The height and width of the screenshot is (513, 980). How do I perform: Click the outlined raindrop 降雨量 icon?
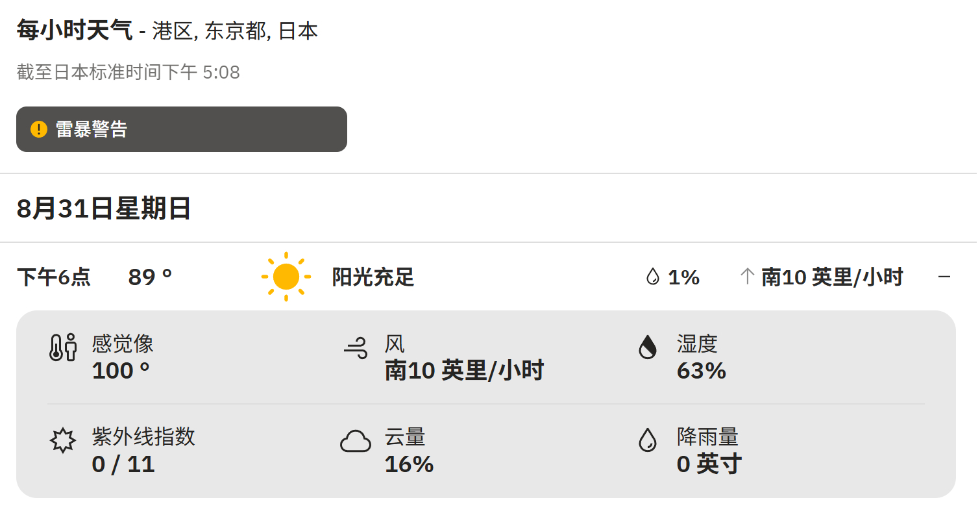pos(648,440)
